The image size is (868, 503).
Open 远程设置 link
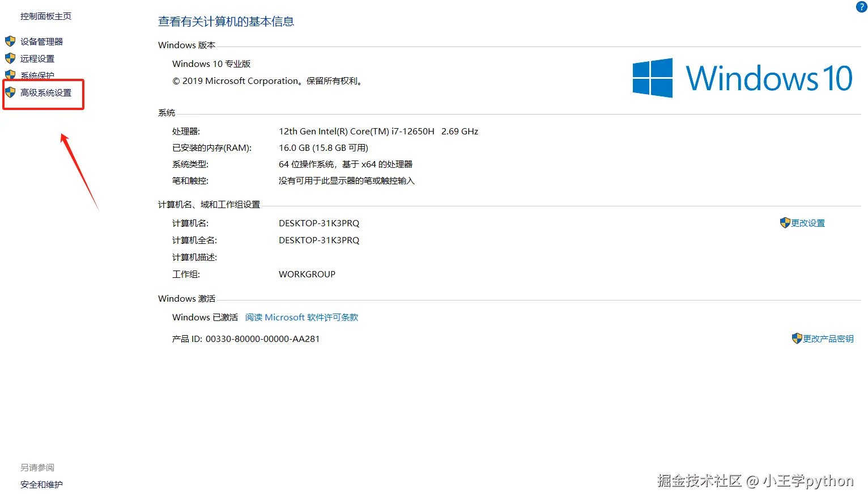37,58
